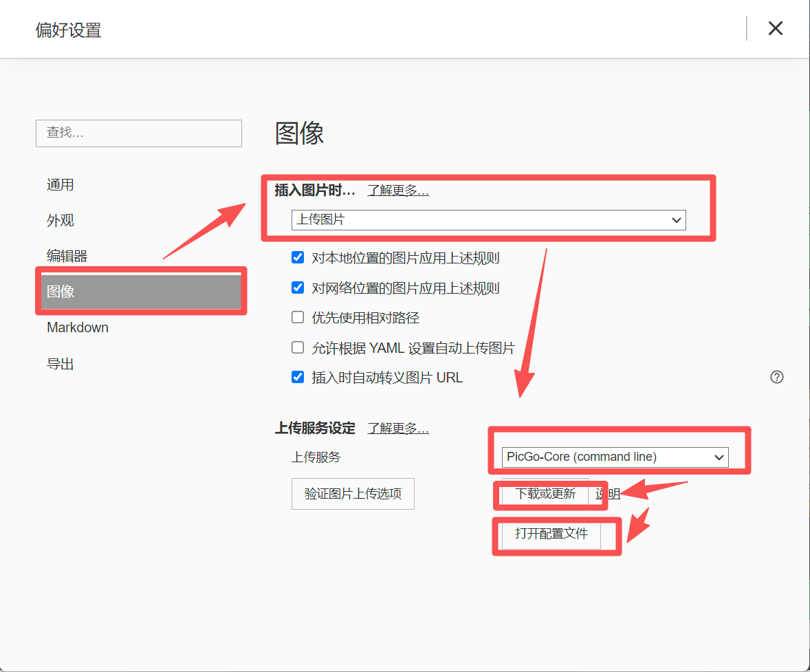Disable applying rules to local images
Screen dimensions: 810x672
point(298,258)
